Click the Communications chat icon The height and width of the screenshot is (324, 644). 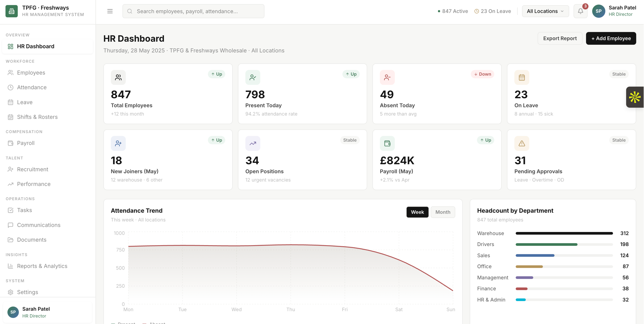click(x=11, y=225)
